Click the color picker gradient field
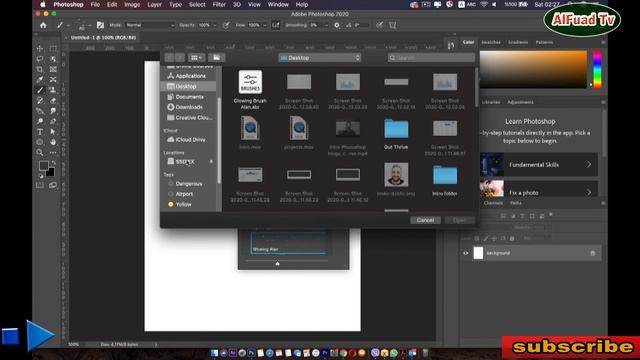The image size is (640, 360). [x=533, y=69]
